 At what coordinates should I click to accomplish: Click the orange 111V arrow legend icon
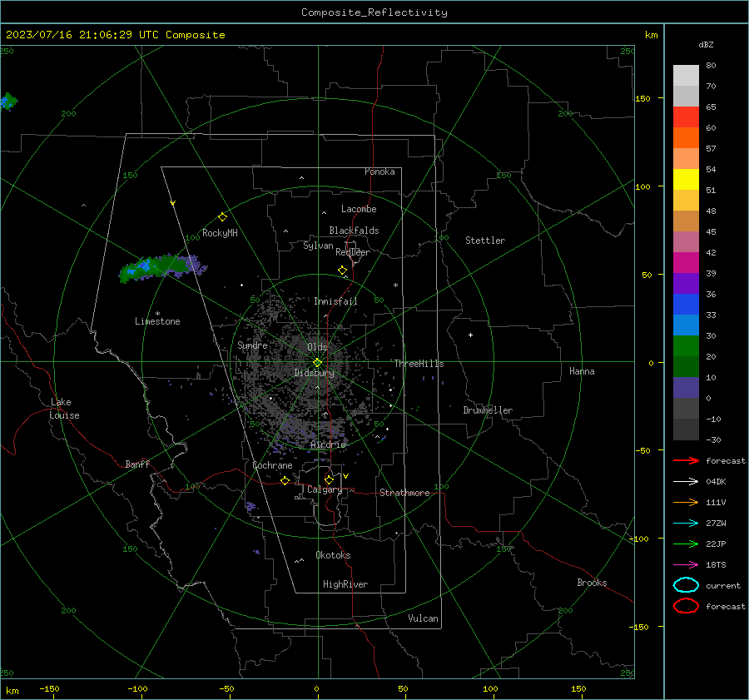(x=686, y=502)
